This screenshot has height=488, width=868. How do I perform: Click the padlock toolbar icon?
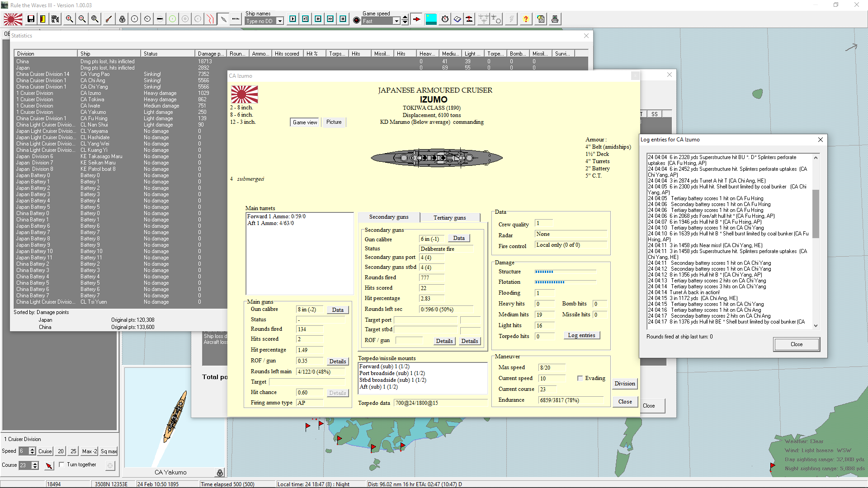point(122,19)
